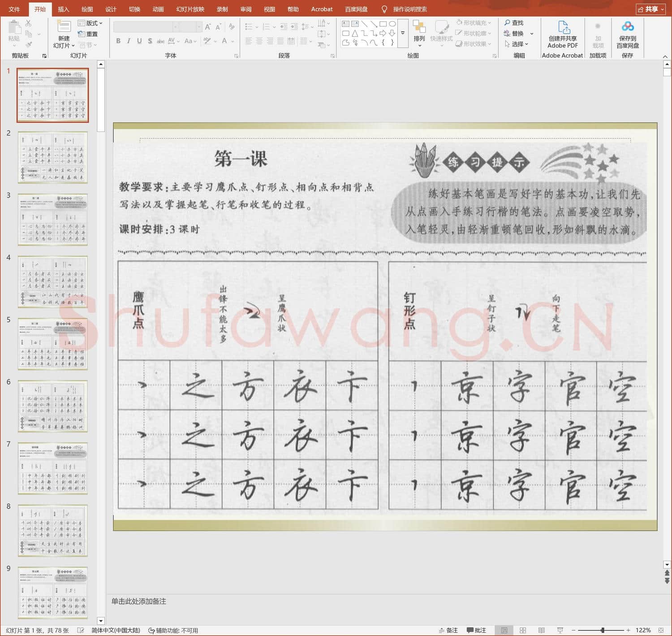Click the Cut scissors icon
Screen dimensions: 672x636
tap(29, 23)
